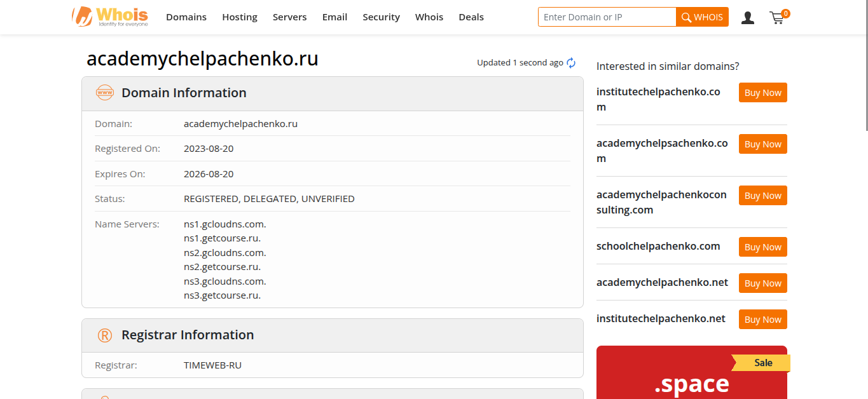The height and width of the screenshot is (399, 868).
Task: Open the Email menu
Action: [x=334, y=17]
